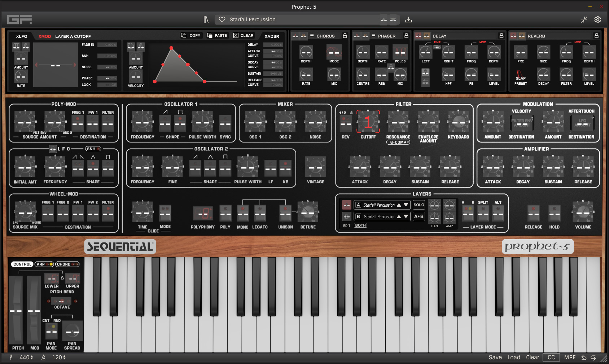The width and height of the screenshot is (609, 364).
Task: Toggle the Legato switch
Action: point(260,214)
